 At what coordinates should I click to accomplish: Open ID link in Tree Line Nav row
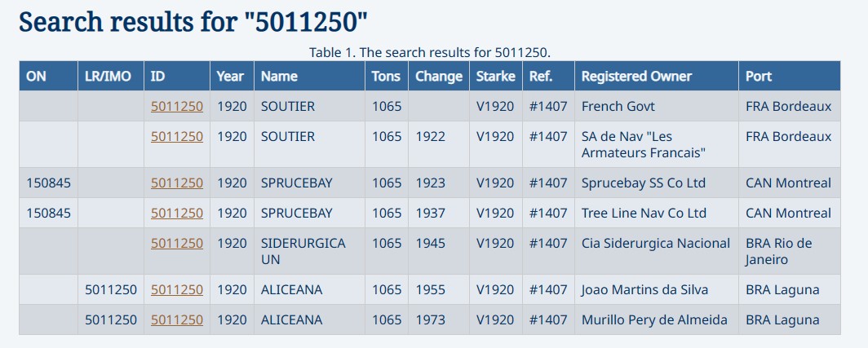tap(176, 213)
